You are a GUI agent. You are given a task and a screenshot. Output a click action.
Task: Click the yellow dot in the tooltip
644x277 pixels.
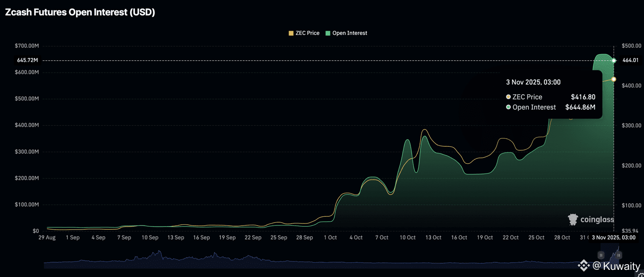(x=509, y=97)
